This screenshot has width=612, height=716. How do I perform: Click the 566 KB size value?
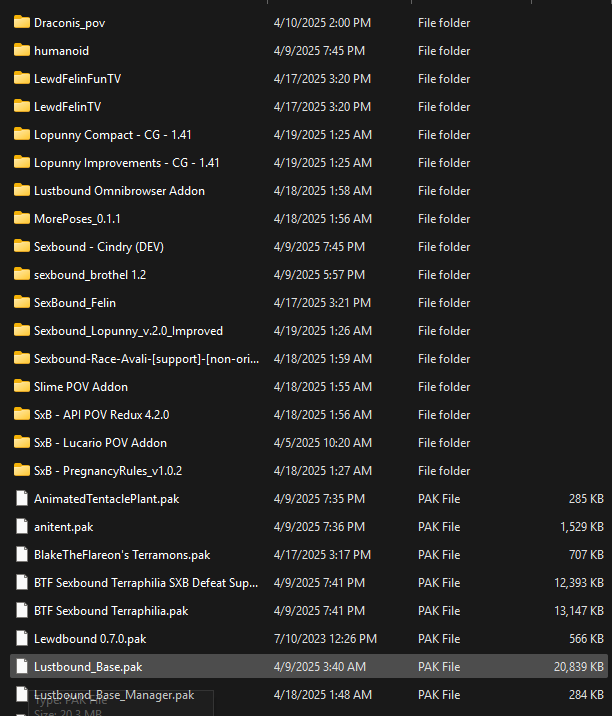[586, 639]
